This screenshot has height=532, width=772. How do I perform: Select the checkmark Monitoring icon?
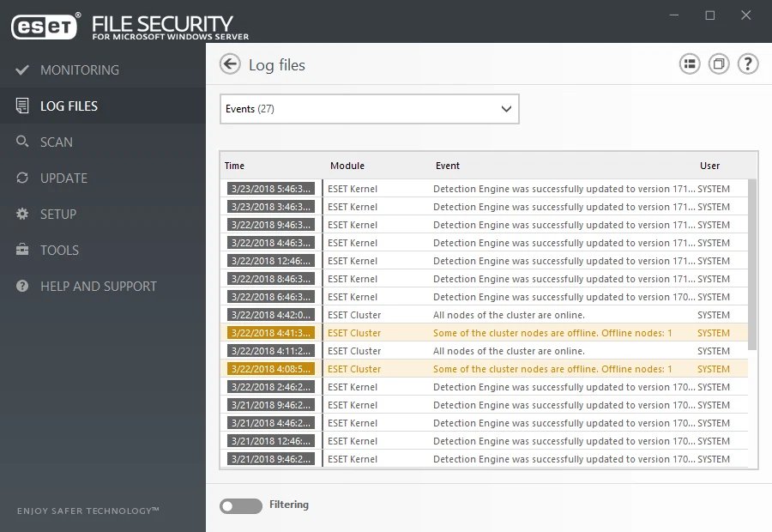click(x=22, y=70)
